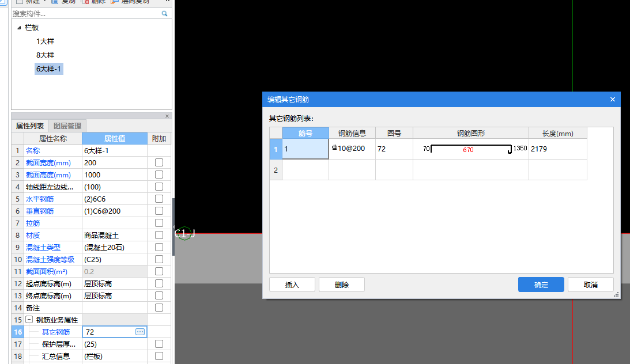The width and height of the screenshot is (630, 364).
Task: Select rebar list row number 1
Action: click(x=276, y=149)
